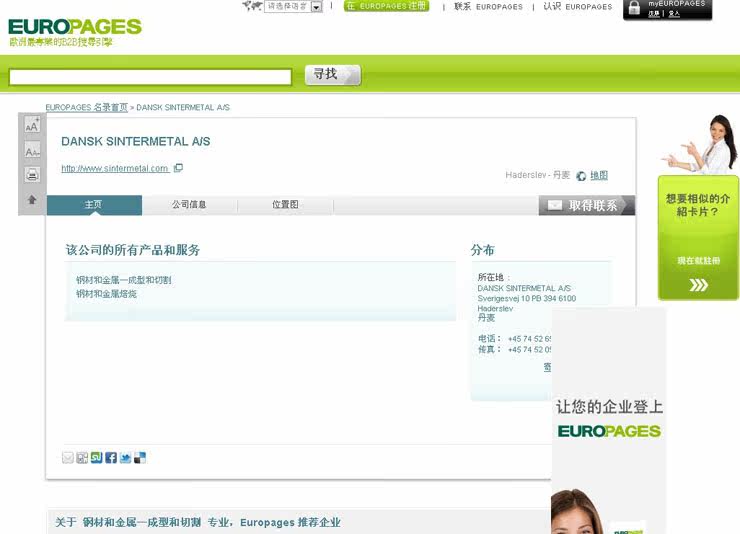The height and width of the screenshot is (534, 740).
Task: Click the Sverigesvej 10 address text
Action: (x=527, y=299)
